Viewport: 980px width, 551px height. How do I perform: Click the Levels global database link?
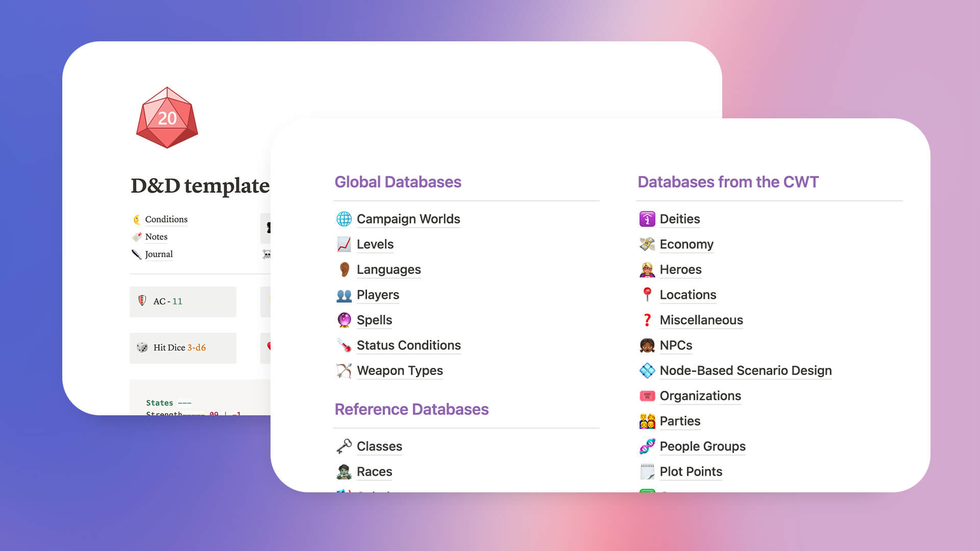pyautogui.click(x=376, y=243)
